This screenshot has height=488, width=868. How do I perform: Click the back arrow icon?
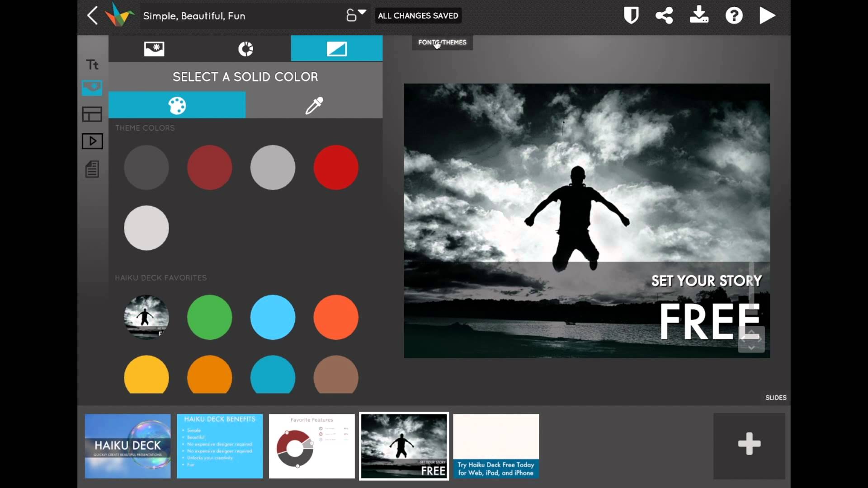tap(92, 16)
